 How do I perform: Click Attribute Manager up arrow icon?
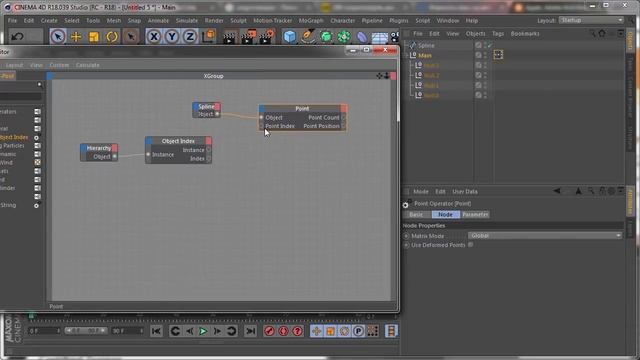click(578, 191)
